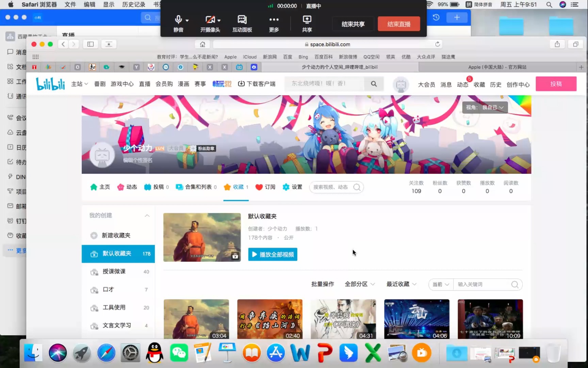The image size is (588, 368).
Task: Open the 主页 home tab
Action: (x=100, y=187)
